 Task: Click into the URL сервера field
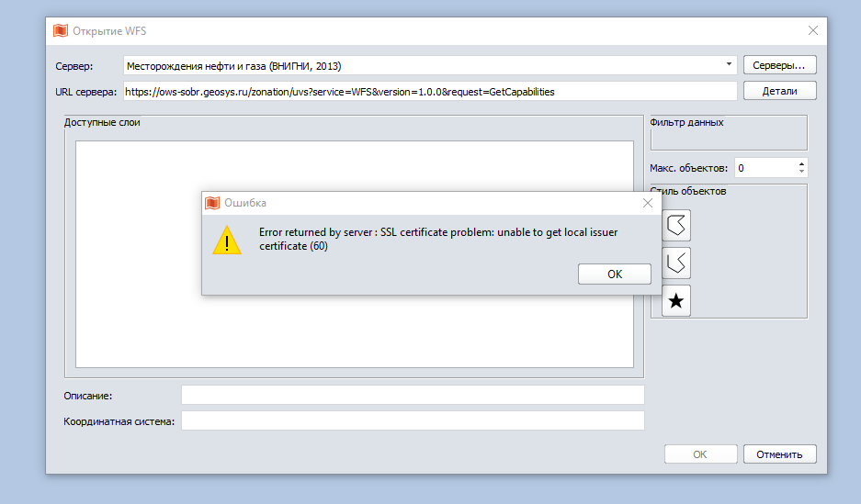coord(429,92)
